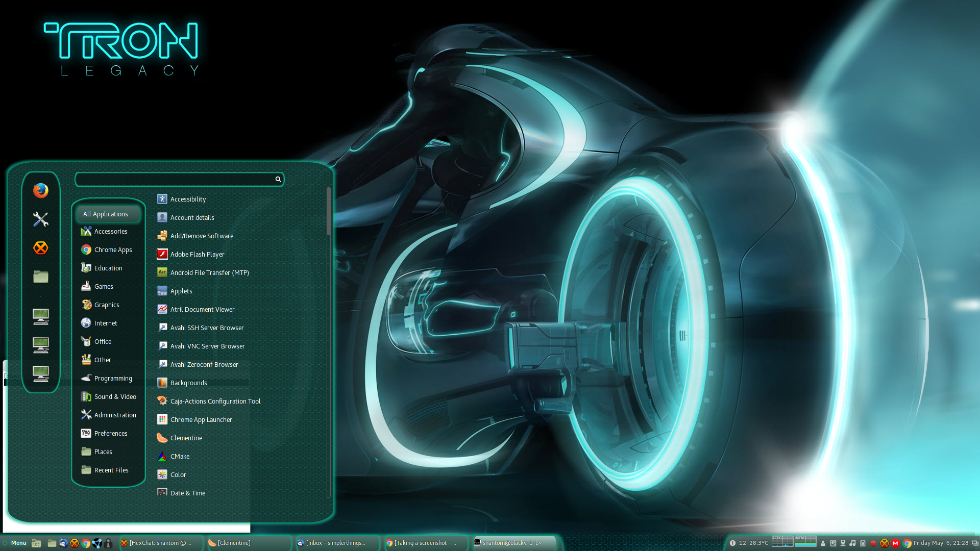Viewport: 980px width, 551px height.
Task: Open the Sound & Video category
Action: [108, 397]
